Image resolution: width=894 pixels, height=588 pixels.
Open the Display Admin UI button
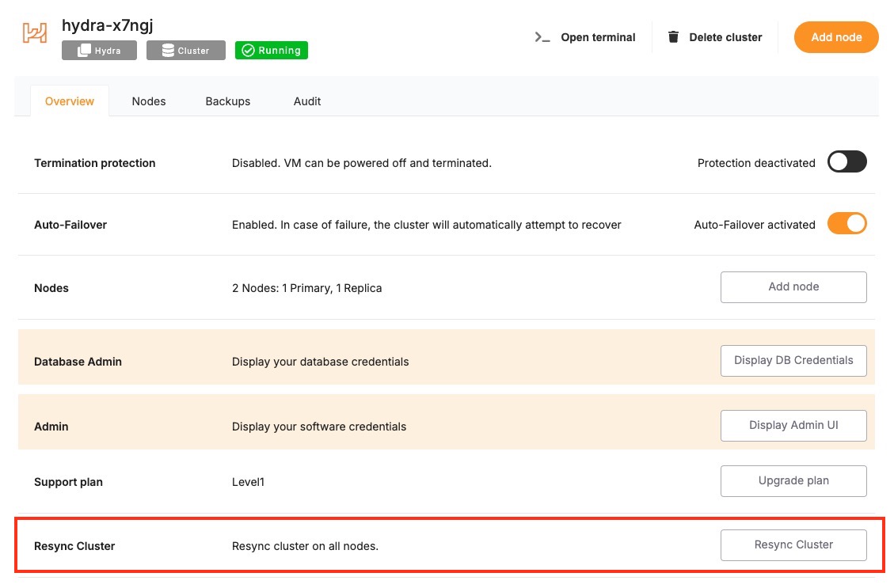pyautogui.click(x=793, y=426)
